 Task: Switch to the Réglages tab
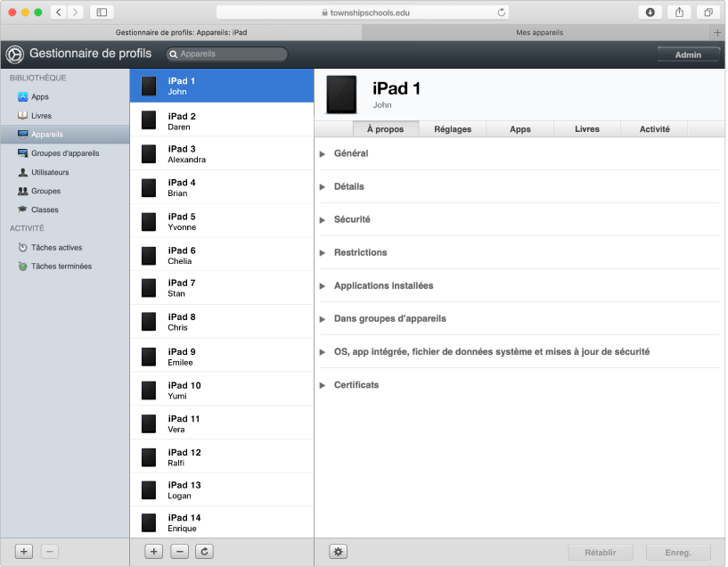(x=453, y=129)
